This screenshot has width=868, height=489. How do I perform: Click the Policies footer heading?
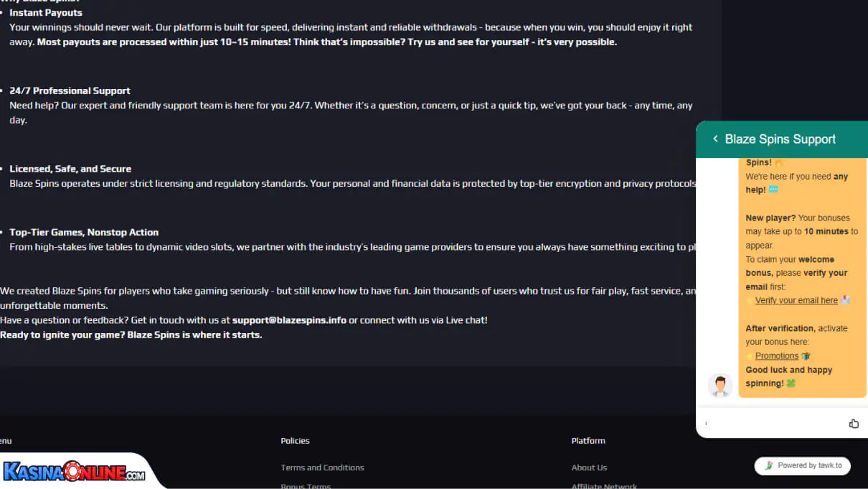(x=295, y=441)
